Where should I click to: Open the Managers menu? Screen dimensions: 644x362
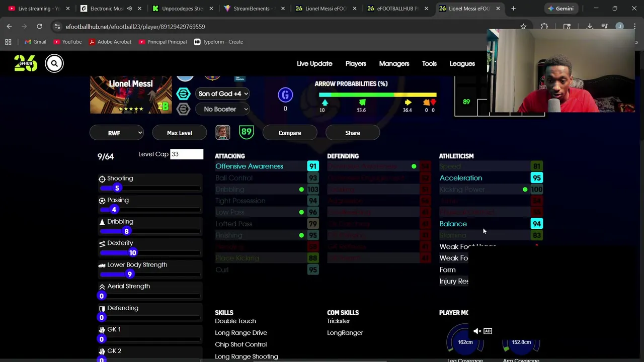(394, 63)
